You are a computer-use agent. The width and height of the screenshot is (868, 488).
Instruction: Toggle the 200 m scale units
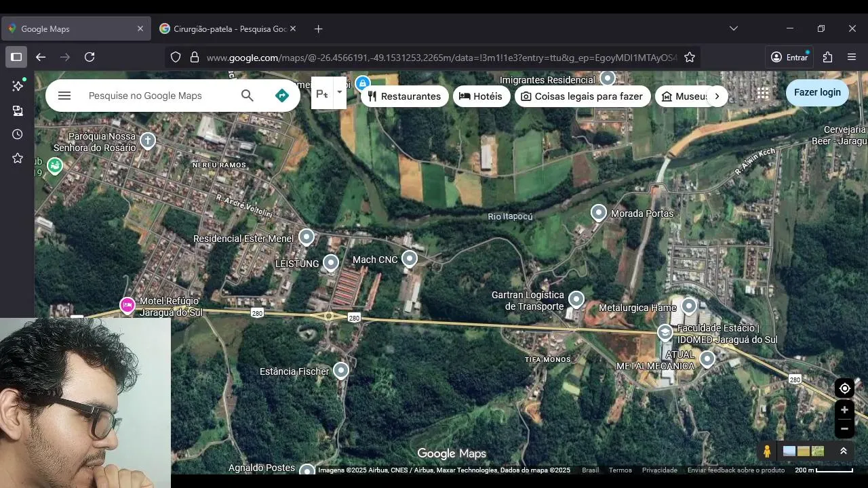pyautogui.click(x=824, y=470)
